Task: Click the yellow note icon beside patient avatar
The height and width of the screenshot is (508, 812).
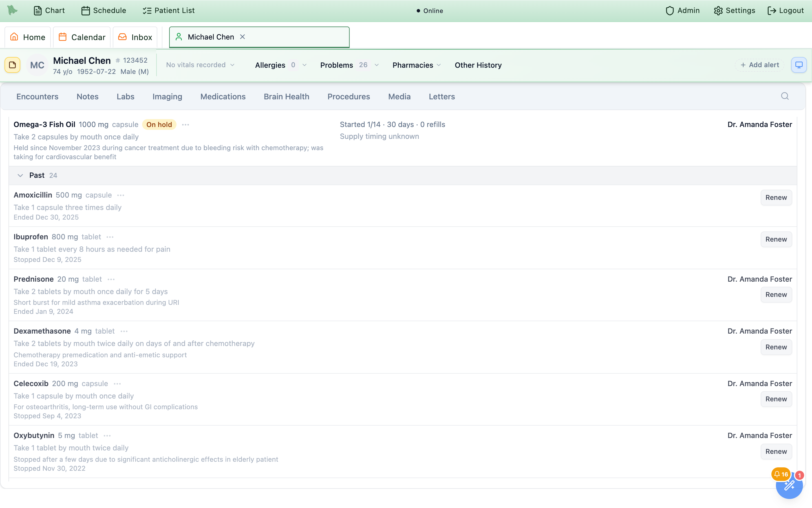Action: [x=12, y=65]
